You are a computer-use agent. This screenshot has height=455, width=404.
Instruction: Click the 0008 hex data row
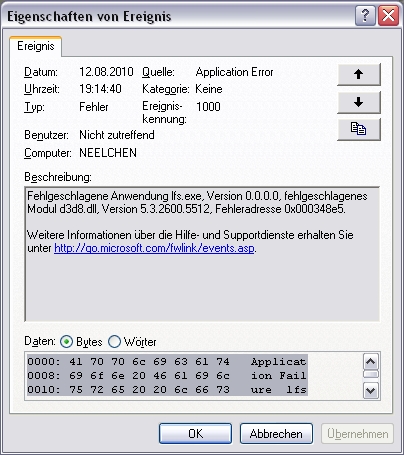click(x=167, y=376)
